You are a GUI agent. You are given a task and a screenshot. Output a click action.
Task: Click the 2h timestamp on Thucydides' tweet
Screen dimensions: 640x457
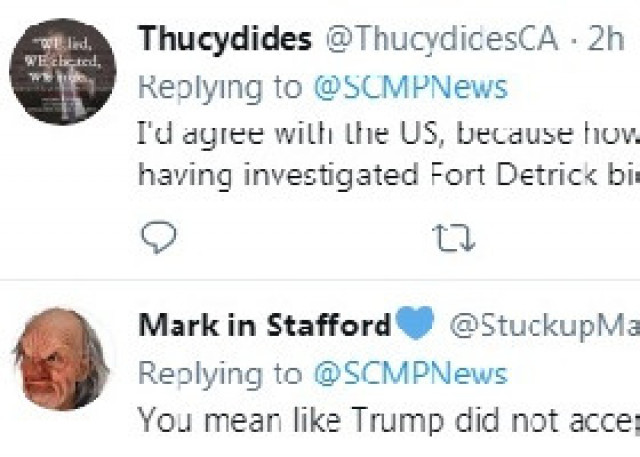click(x=606, y=38)
